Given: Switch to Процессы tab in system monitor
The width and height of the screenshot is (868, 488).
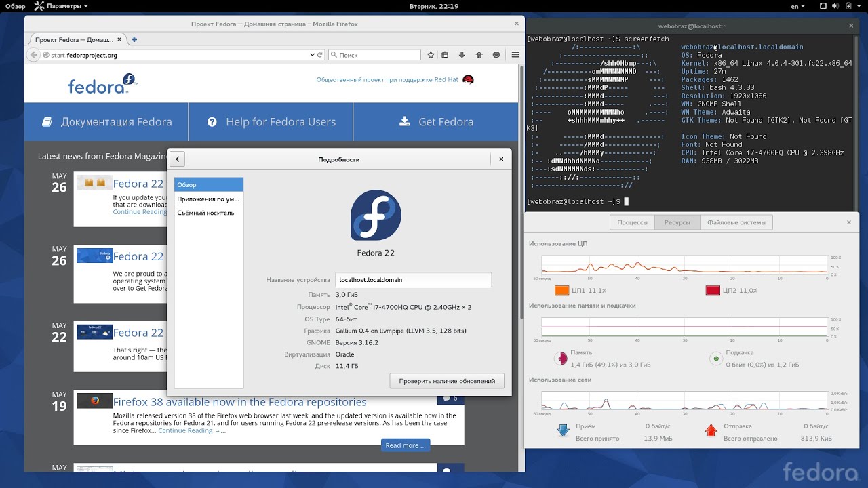Looking at the screenshot, I should pyautogui.click(x=632, y=222).
